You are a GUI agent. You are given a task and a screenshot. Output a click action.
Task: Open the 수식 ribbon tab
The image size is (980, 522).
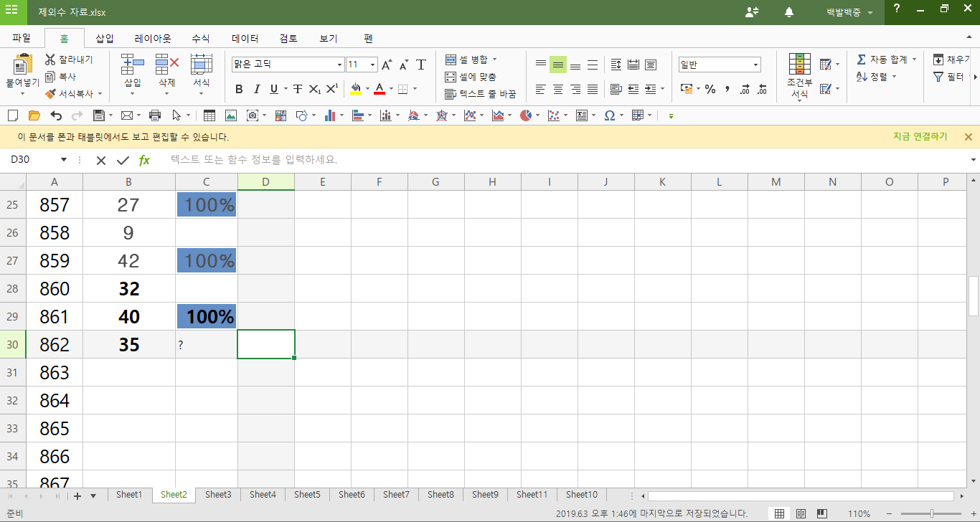[201, 39]
